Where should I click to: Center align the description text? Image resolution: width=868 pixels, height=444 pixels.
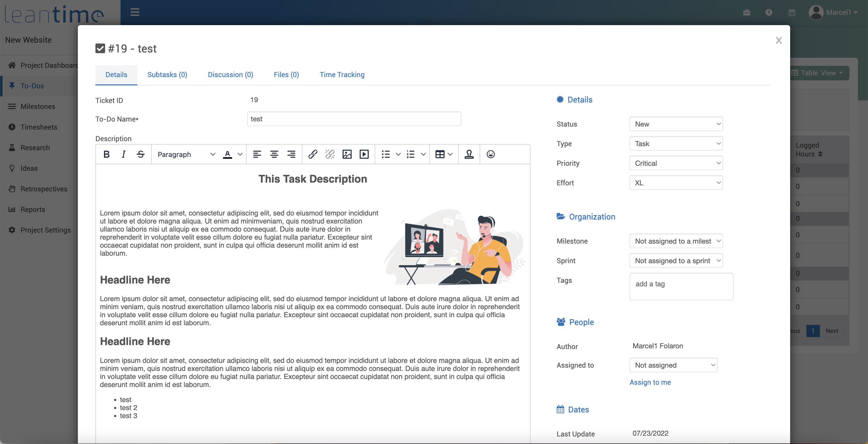(274, 154)
